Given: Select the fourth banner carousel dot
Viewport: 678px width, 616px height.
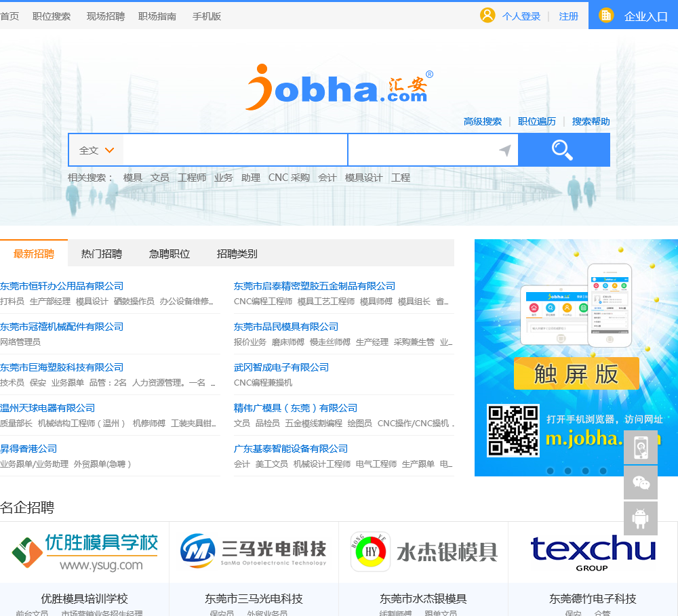Looking at the screenshot, I should (x=603, y=471).
